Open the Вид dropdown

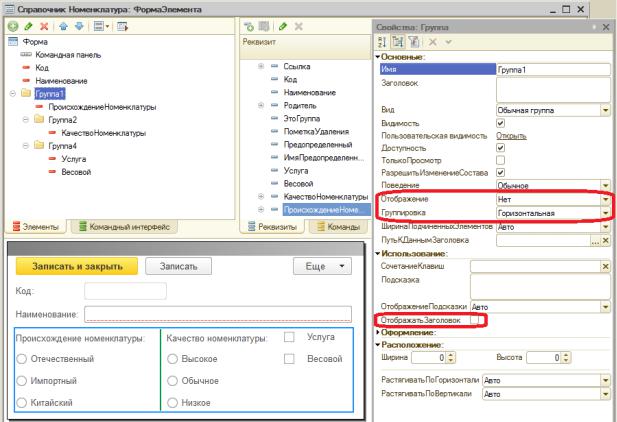pos(606,110)
